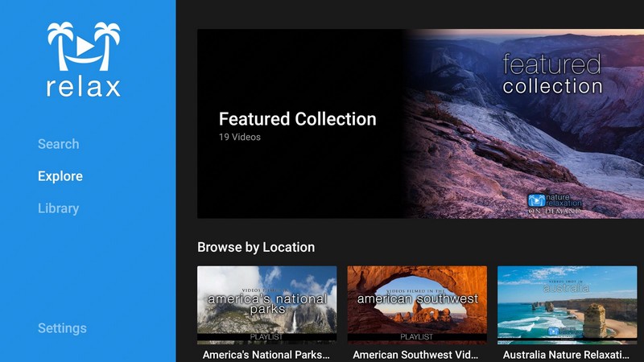Click the palm tree hammock logo
The height and width of the screenshot is (362, 644).
pos(83,47)
